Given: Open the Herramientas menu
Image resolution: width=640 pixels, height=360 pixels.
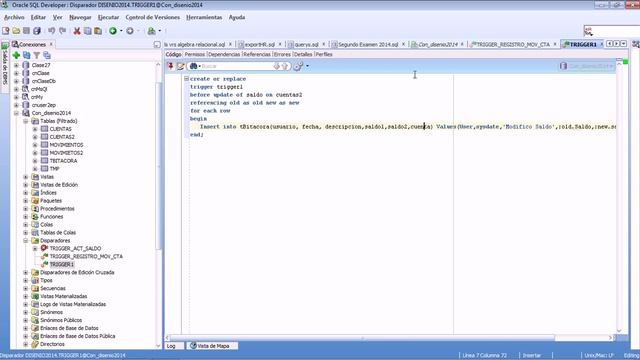Looking at the screenshot, I should pyautogui.click(x=204, y=18).
